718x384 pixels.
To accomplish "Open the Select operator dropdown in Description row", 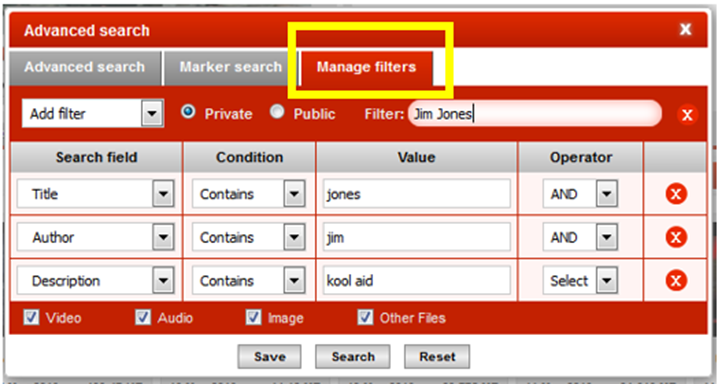I will click(x=580, y=280).
